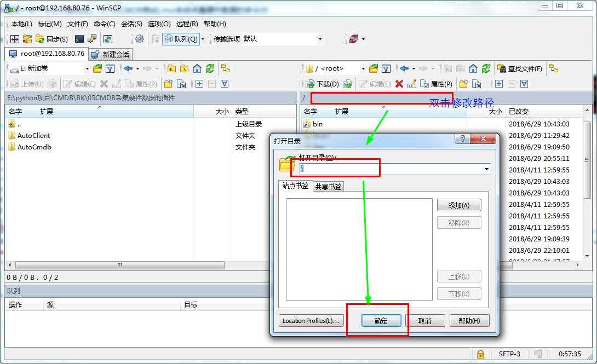Click the lock encryption icon in status bar

tap(480, 354)
